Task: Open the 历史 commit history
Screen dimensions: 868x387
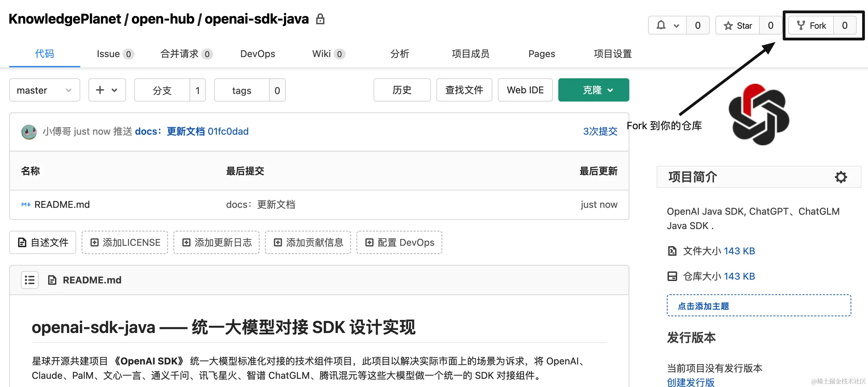Action: click(x=402, y=90)
